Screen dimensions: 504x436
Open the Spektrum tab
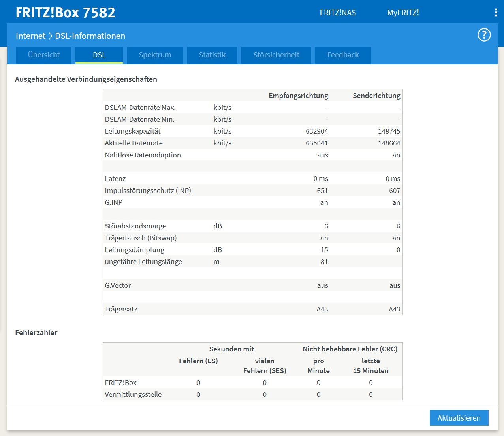[x=155, y=55]
